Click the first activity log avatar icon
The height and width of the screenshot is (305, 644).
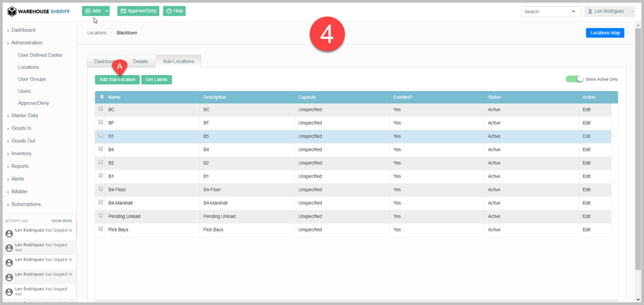click(9, 234)
